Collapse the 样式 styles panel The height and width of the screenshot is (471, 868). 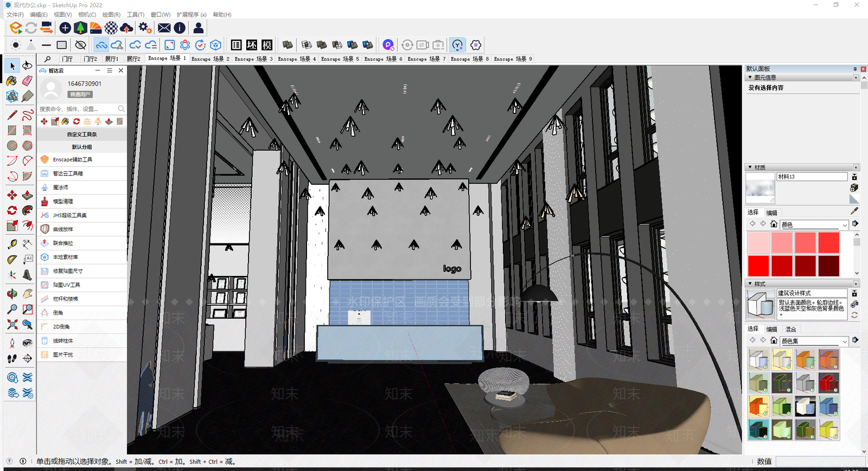click(x=750, y=284)
